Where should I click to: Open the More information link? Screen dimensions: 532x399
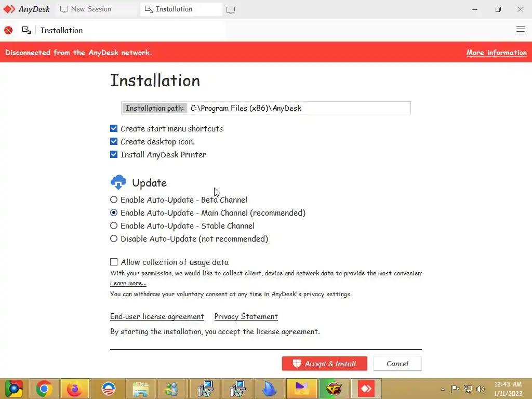(496, 52)
